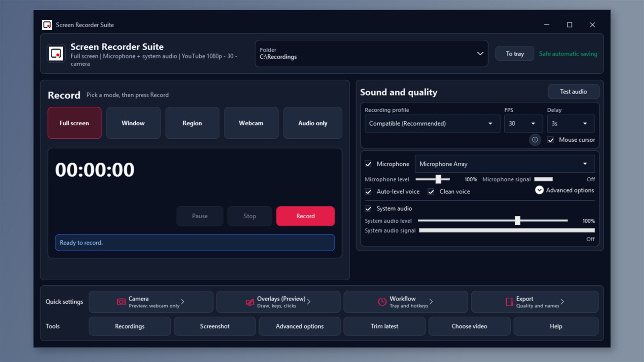Minimize the Screen Recorder Suite window
The height and width of the screenshot is (362, 644).
pos(547,25)
